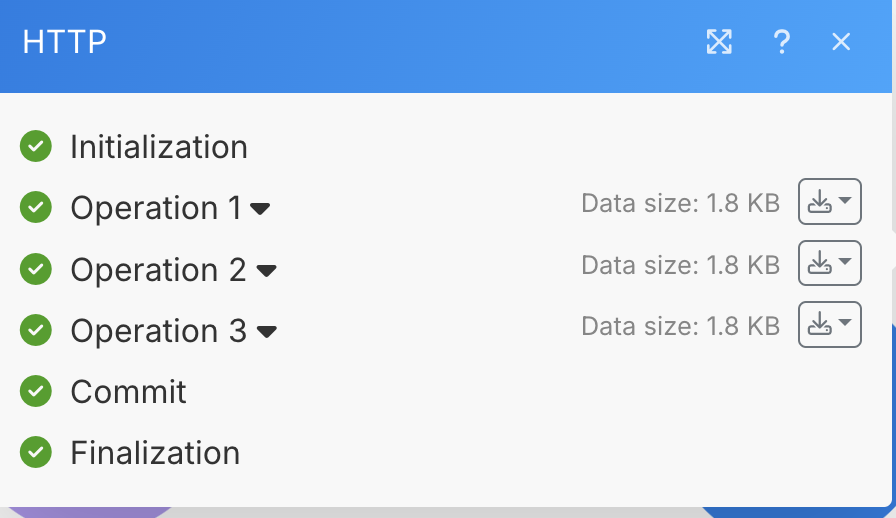Click Operation 2 download output icon
This screenshot has width=896, height=518.
click(x=819, y=263)
